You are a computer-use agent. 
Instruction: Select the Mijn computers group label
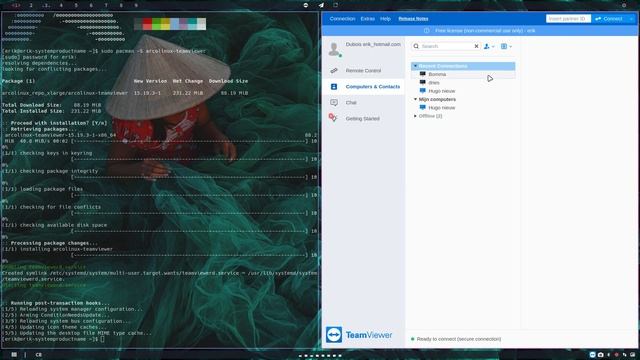tap(437, 99)
